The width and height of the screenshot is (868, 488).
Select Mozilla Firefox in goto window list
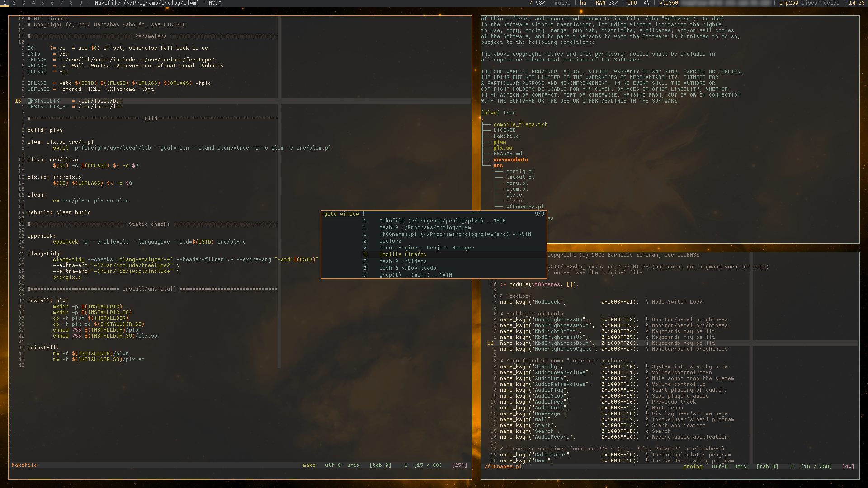[403, 254]
